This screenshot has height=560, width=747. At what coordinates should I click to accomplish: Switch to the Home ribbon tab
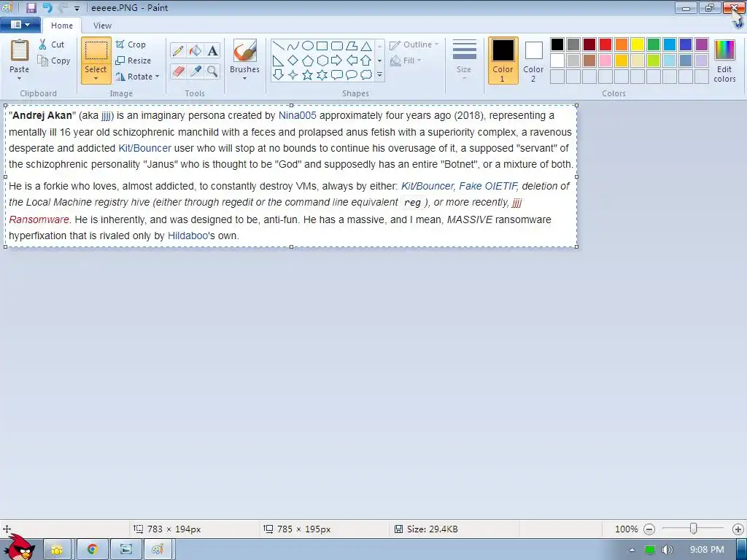pyautogui.click(x=62, y=26)
